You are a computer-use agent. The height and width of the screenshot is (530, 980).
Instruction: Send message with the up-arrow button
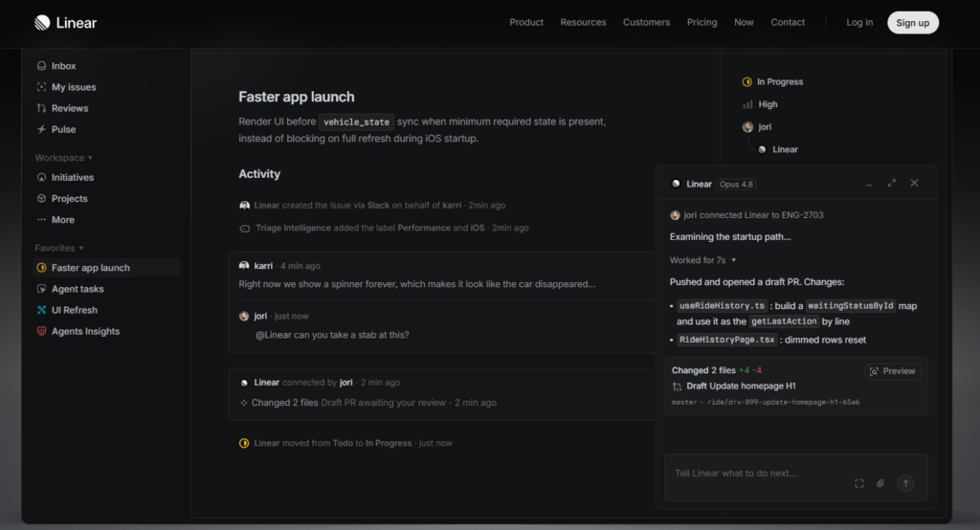(905, 483)
